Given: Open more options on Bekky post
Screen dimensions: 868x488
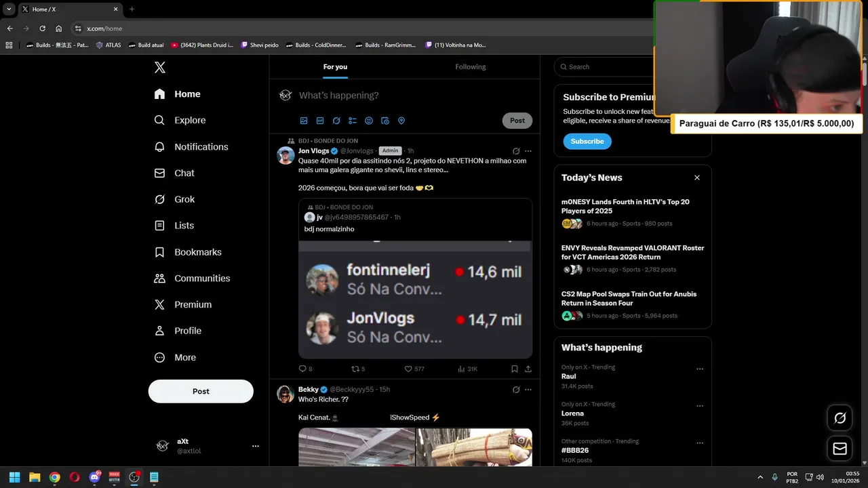Looking at the screenshot, I should pyautogui.click(x=528, y=390).
